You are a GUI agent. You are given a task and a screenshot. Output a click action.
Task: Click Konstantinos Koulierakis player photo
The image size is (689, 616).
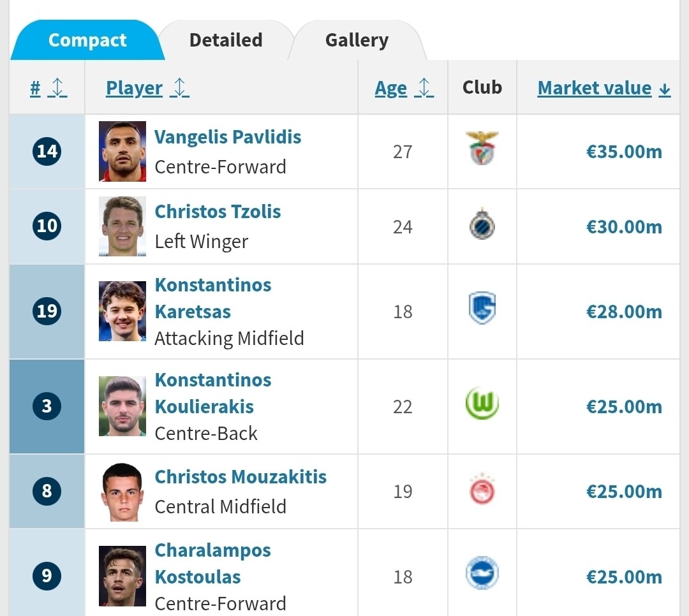(x=122, y=406)
